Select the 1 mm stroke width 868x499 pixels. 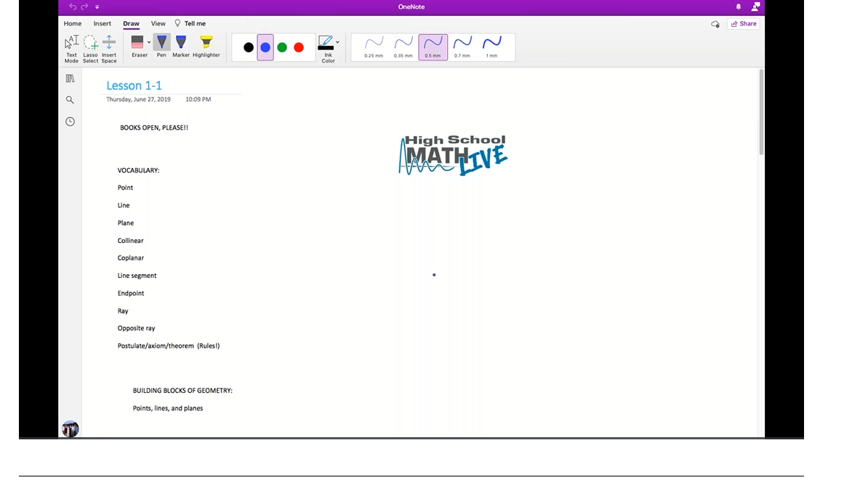click(492, 47)
